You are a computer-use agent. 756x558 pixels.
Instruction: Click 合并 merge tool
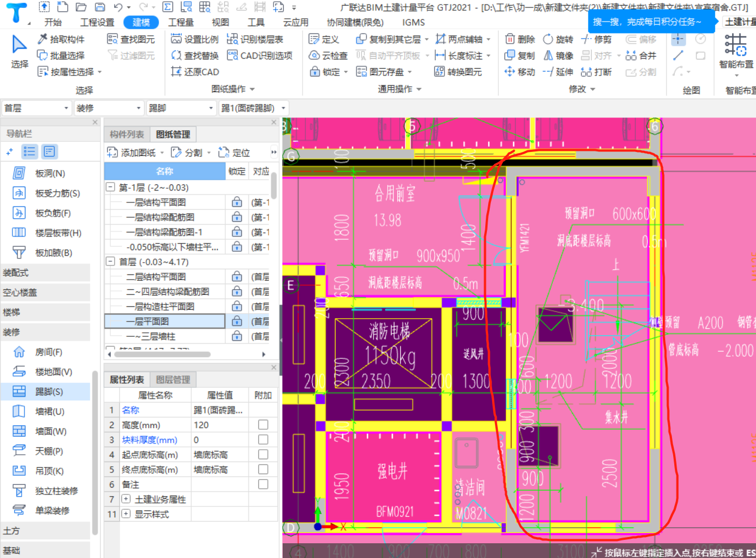click(x=641, y=56)
